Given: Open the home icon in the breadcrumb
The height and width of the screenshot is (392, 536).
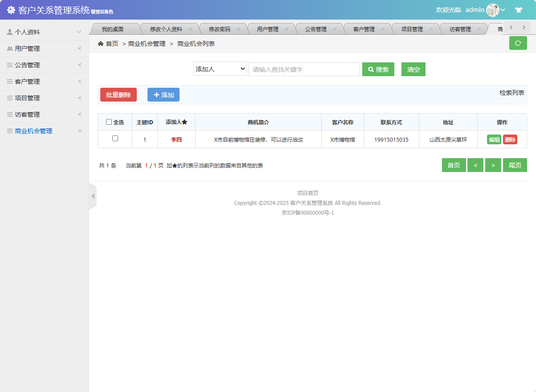Looking at the screenshot, I should pyautogui.click(x=102, y=44).
